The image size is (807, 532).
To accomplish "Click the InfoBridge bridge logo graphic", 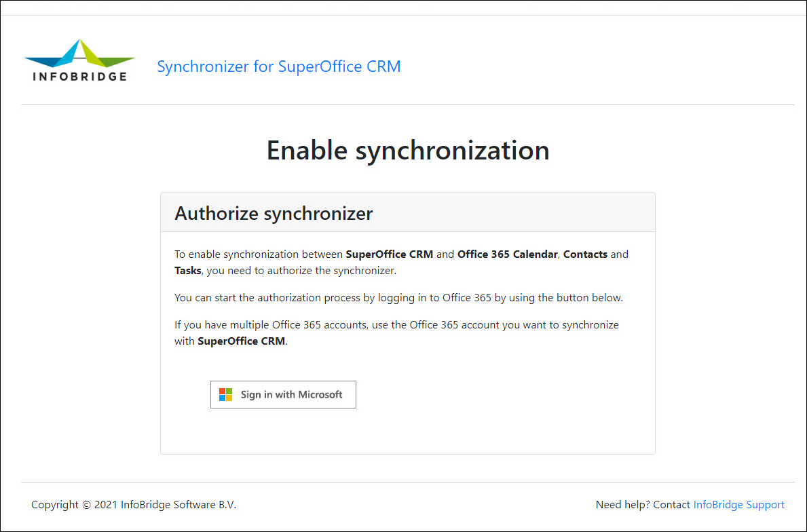I will pyautogui.click(x=79, y=53).
